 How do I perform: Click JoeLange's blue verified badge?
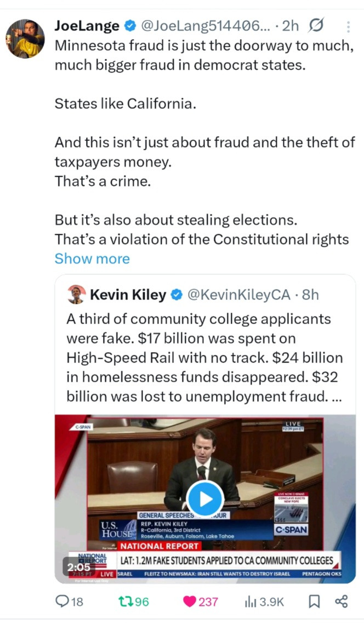click(x=129, y=26)
